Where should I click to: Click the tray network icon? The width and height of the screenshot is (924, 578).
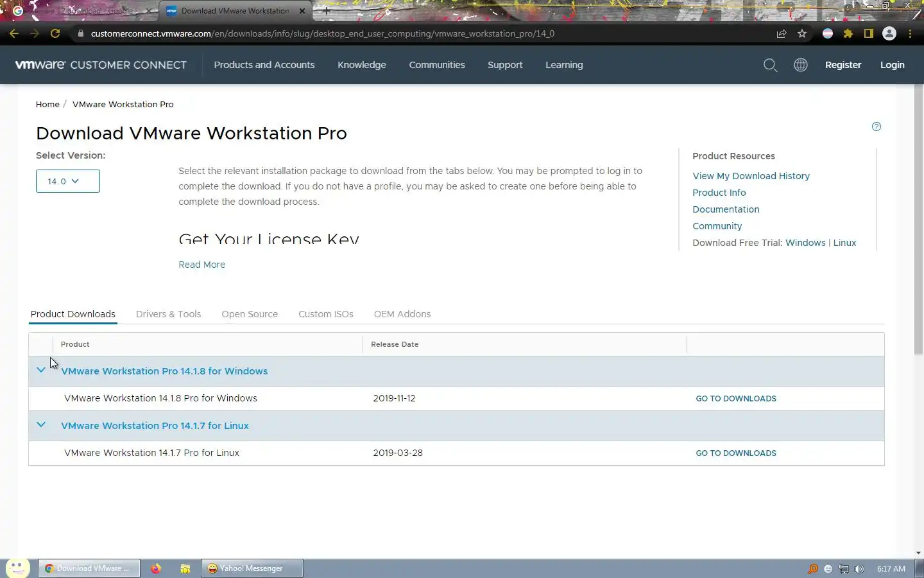point(843,568)
